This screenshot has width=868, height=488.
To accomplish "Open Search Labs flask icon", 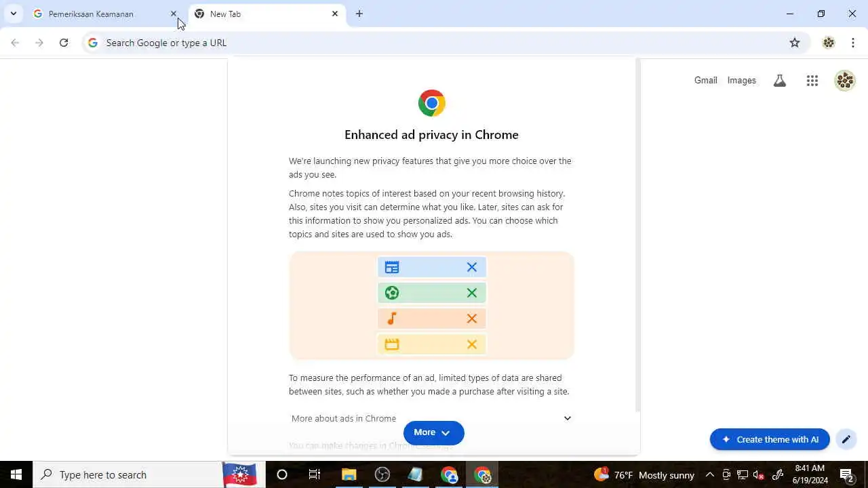I will [780, 81].
